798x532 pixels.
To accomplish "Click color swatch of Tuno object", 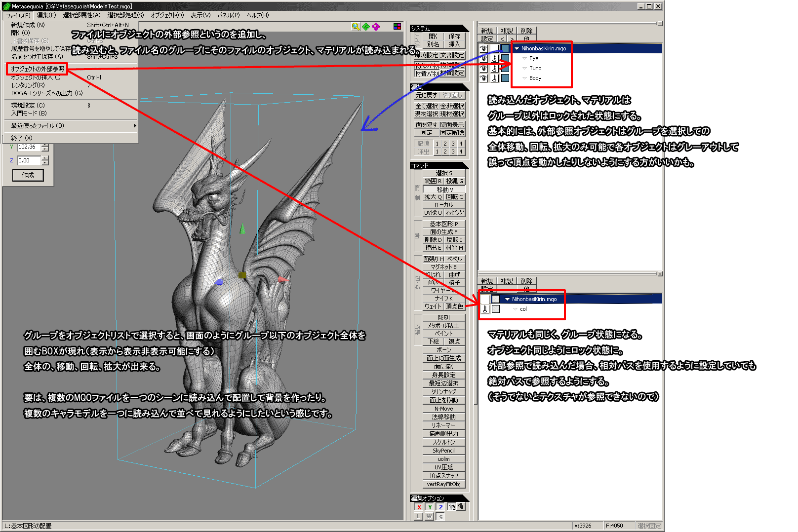I will 505,68.
